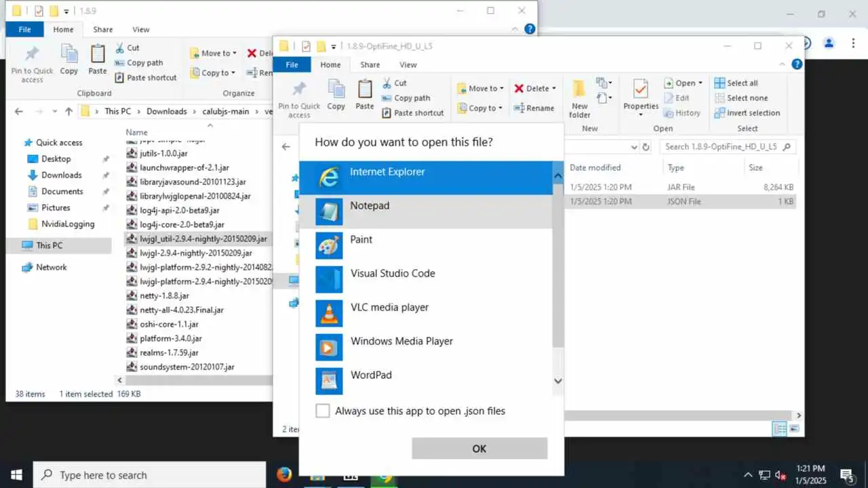The width and height of the screenshot is (868, 488).
Task: Click Pin to Quick access in OptiFine window
Action: click(299, 99)
